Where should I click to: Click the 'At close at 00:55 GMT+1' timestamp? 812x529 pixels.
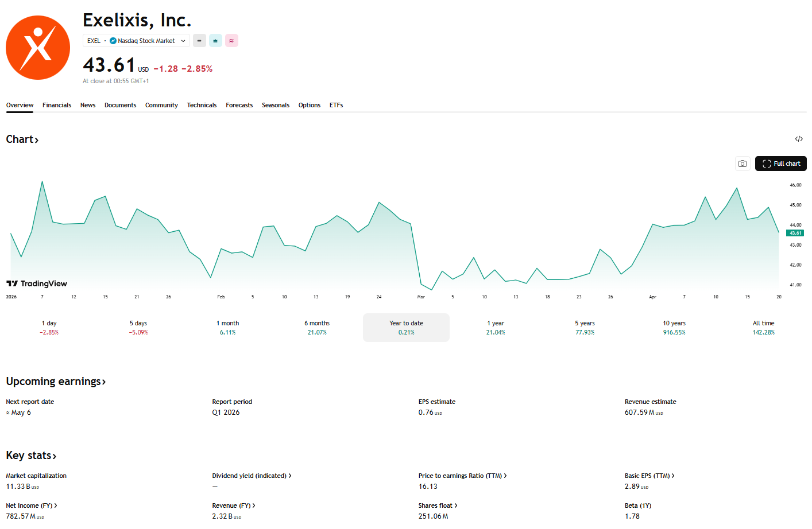click(x=115, y=81)
